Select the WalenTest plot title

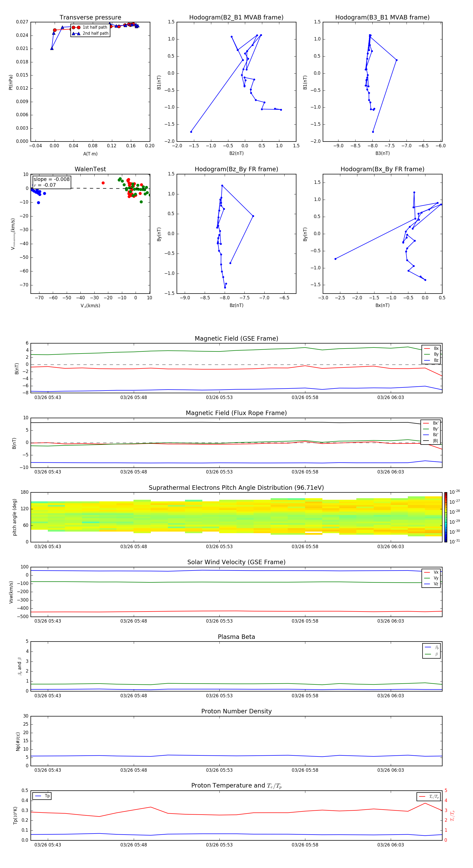click(x=90, y=169)
